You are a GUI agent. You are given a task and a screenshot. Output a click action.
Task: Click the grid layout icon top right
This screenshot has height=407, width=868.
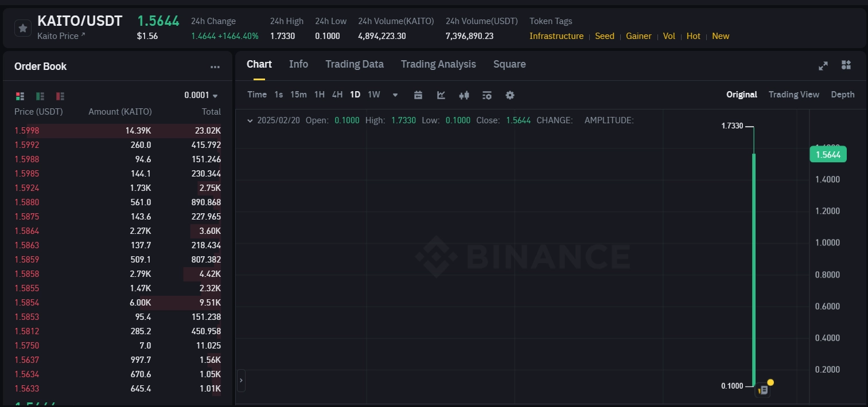(846, 65)
